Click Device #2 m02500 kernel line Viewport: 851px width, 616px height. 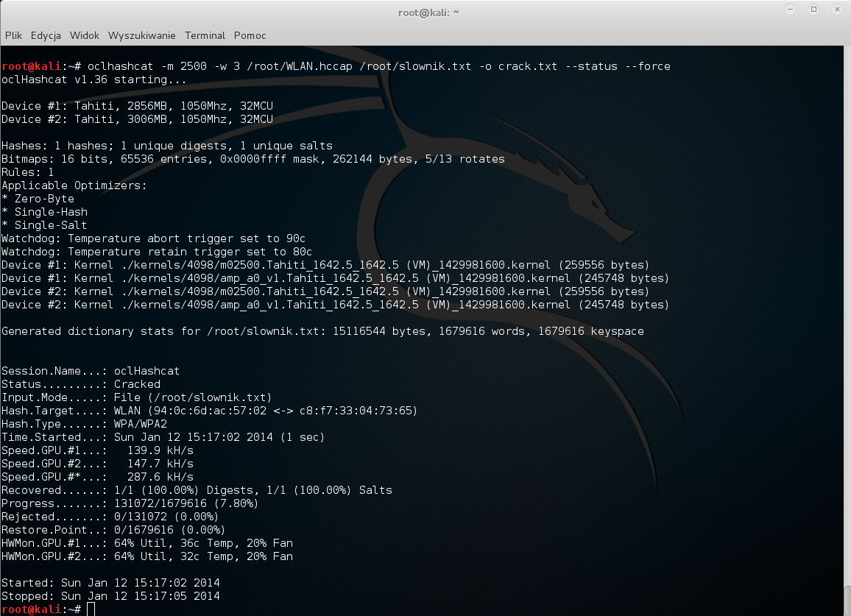325,291
